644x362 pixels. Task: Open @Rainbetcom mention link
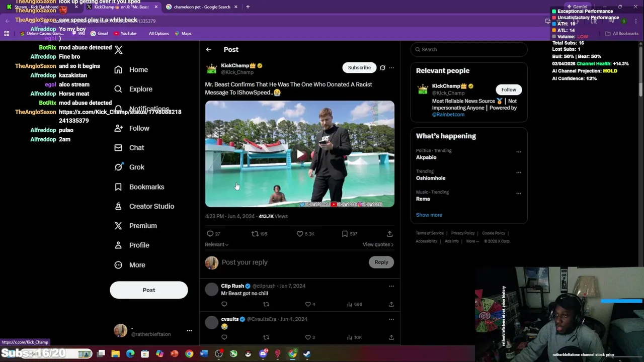click(x=448, y=115)
